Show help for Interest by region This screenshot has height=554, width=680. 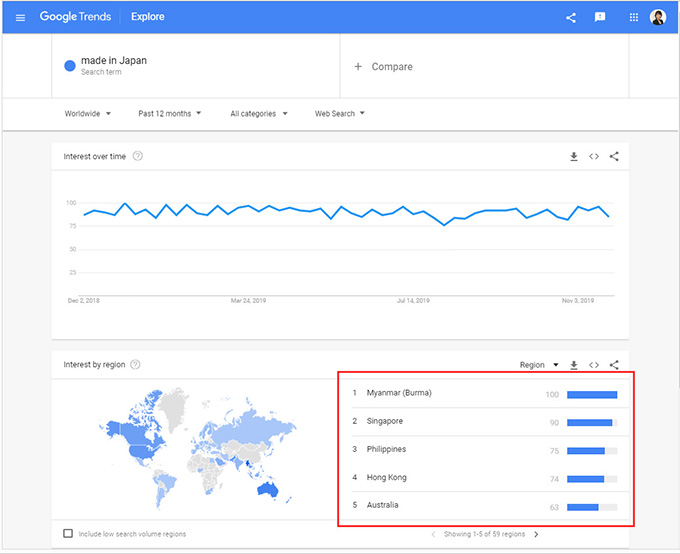pyautogui.click(x=135, y=364)
